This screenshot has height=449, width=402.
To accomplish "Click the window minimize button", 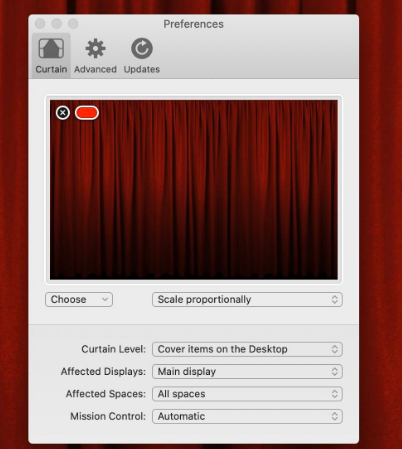I will tap(57, 24).
